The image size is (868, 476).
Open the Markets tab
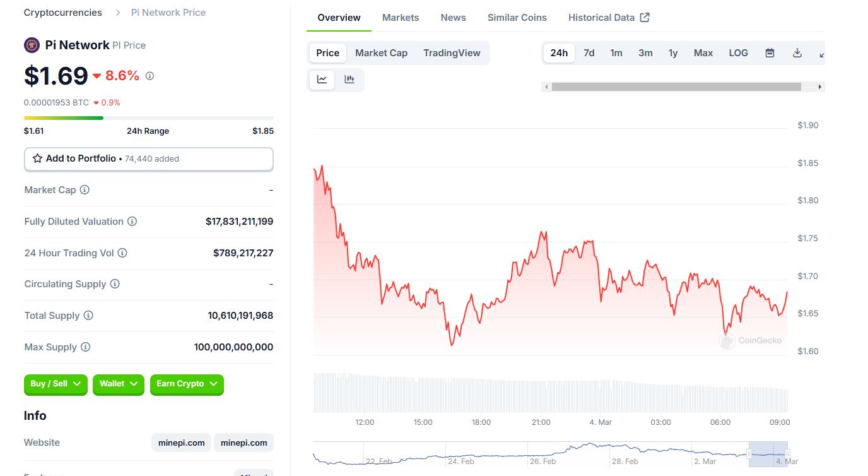401,18
